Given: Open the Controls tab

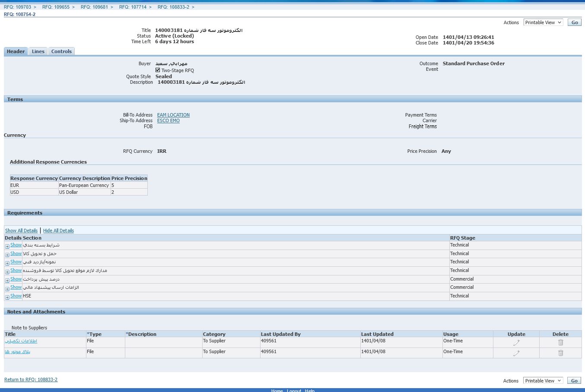Looking at the screenshot, I should (61, 51).
